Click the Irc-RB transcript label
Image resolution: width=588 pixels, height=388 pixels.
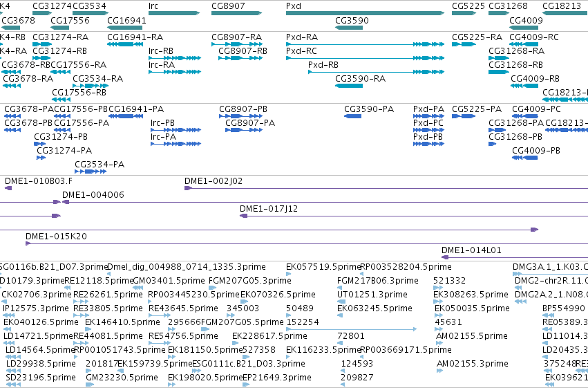(x=161, y=51)
